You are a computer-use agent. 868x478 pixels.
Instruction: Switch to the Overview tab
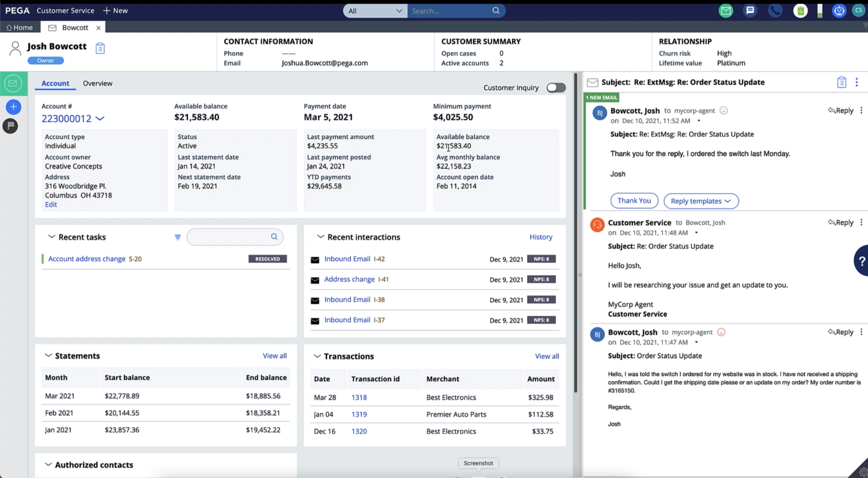[97, 84]
